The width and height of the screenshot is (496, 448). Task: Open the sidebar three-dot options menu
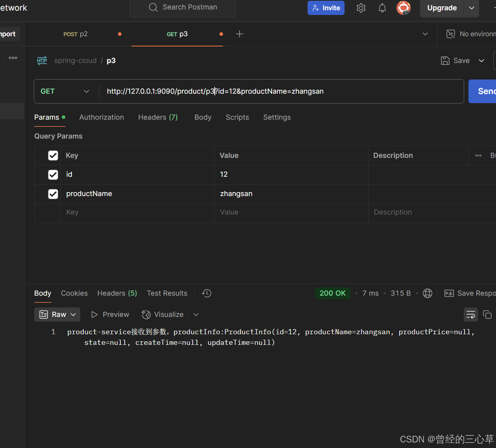[x=13, y=58]
